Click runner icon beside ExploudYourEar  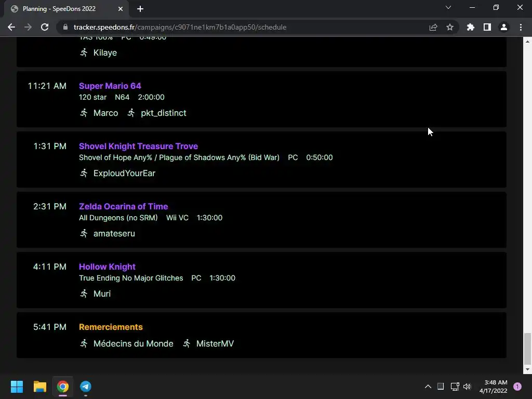[84, 174]
